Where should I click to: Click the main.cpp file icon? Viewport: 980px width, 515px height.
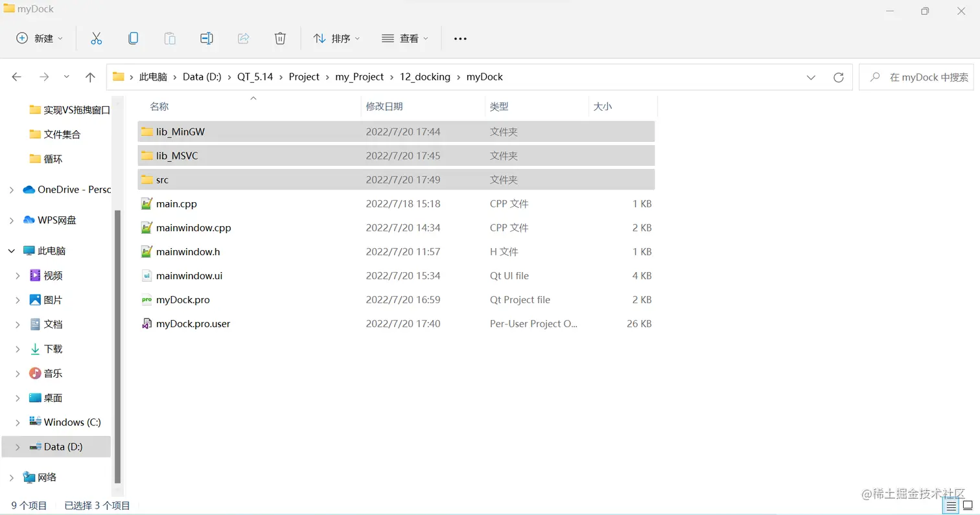[146, 203]
